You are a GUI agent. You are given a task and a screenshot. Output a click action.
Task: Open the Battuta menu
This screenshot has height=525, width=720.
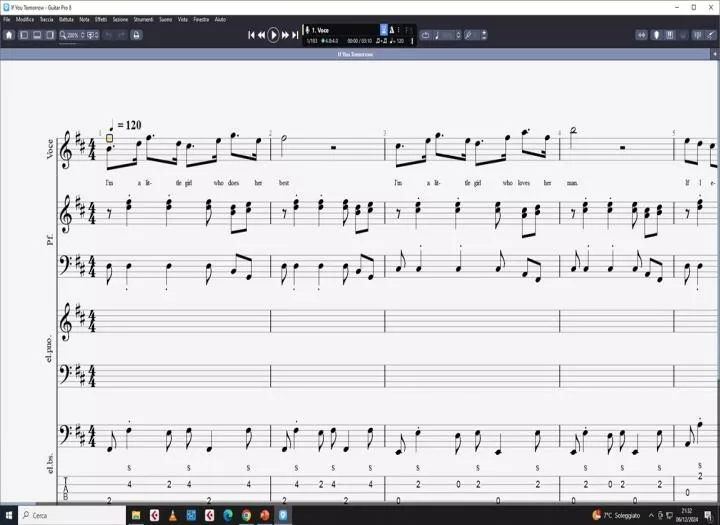[x=66, y=19]
